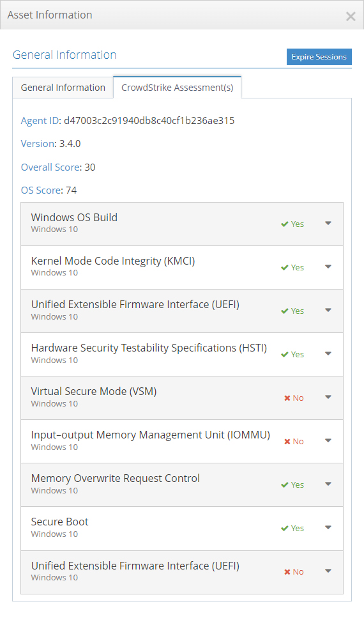Expand Memory Overwrite Request Control arrow
364x620 pixels.
click(x=328, y=484)
